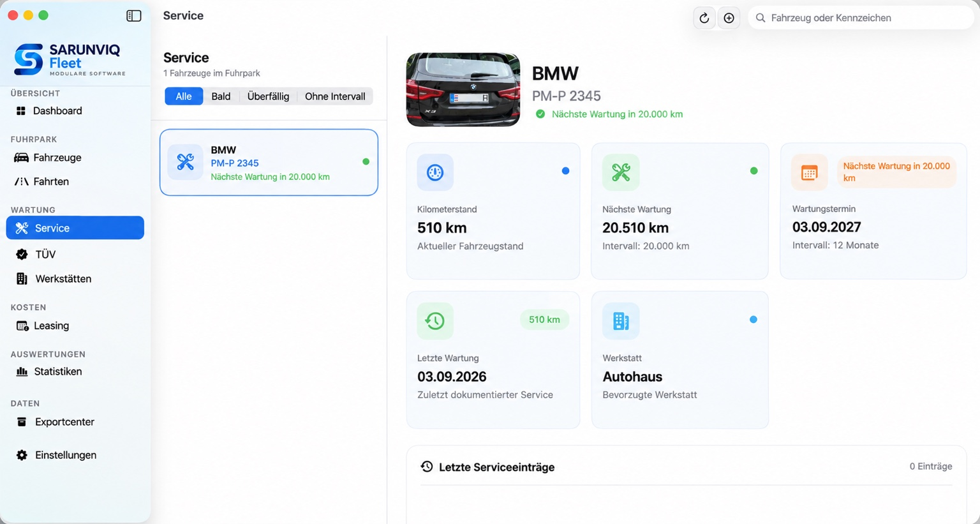Click the 03.09.2026 Letzte Wartung date

tap(452, 377)
